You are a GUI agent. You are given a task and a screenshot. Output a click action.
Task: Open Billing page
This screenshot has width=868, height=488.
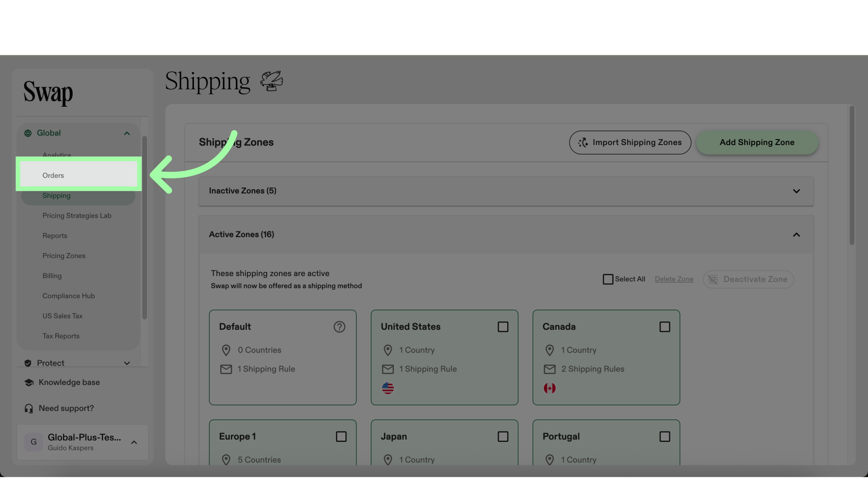tap(52, 276)
